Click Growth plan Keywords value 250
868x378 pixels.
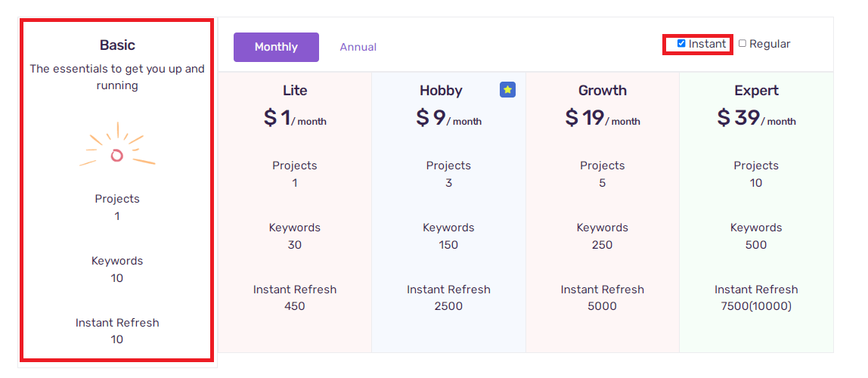coord(603,245)
